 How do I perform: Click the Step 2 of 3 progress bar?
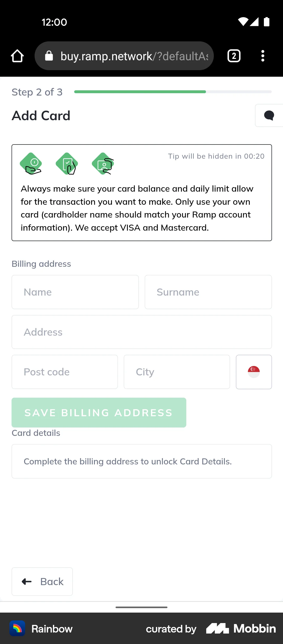coord(173,92)
